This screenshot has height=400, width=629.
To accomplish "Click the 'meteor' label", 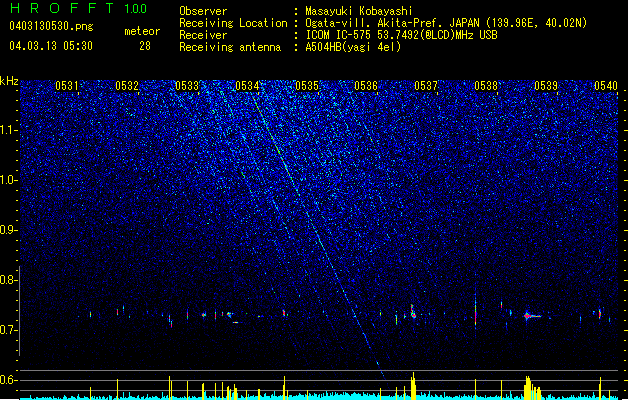I will tap(142, 31).
